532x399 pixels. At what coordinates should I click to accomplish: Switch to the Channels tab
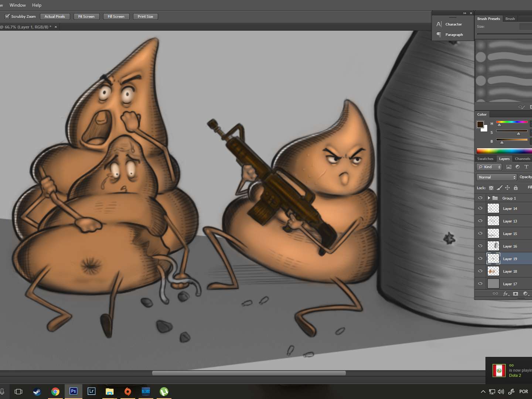tap(522, 159)
